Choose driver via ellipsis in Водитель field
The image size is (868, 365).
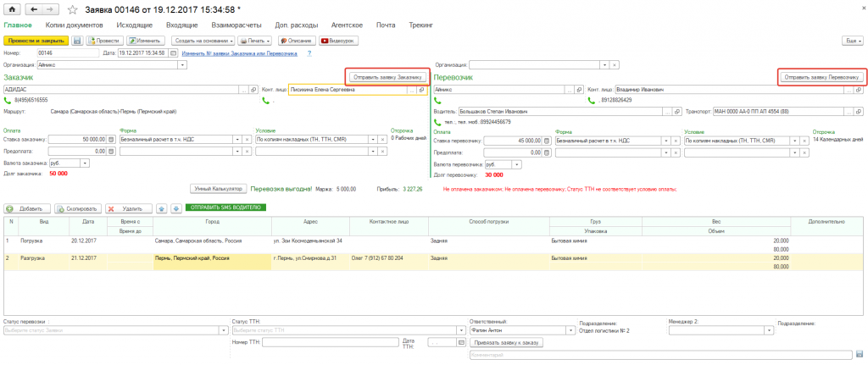(x=669, y=112)
